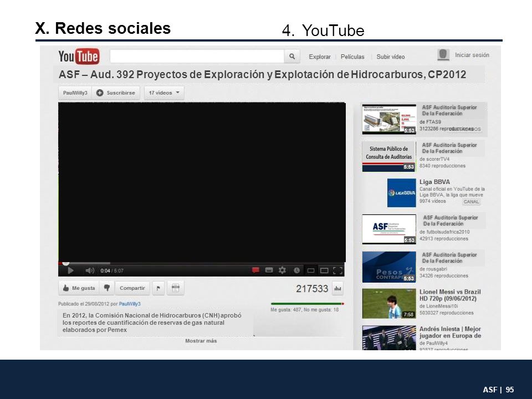Open the PaulWilly3 channel button
The width and height of the screenshot is (532, 399).
[x=75, y=93]
